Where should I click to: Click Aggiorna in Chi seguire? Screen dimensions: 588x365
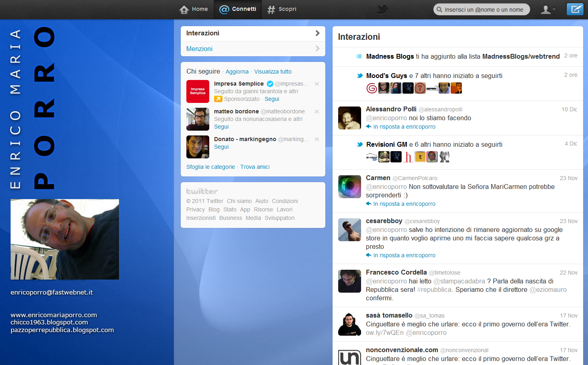[237, 72]
